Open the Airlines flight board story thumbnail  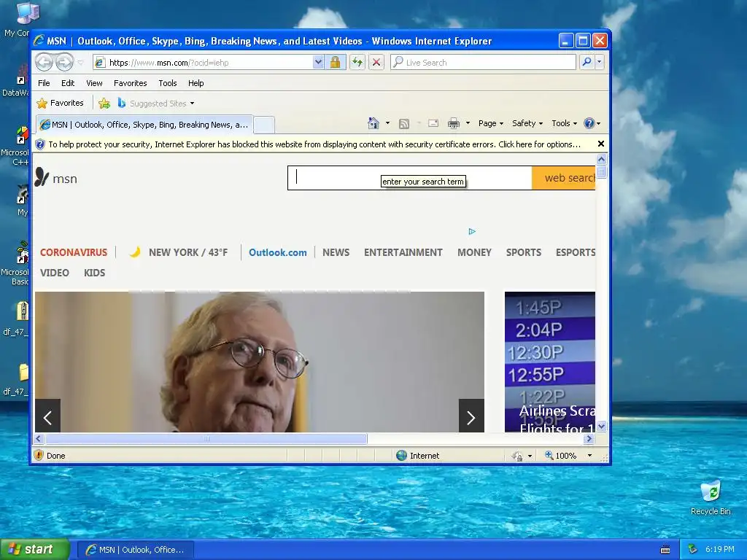tap(550, 362)
